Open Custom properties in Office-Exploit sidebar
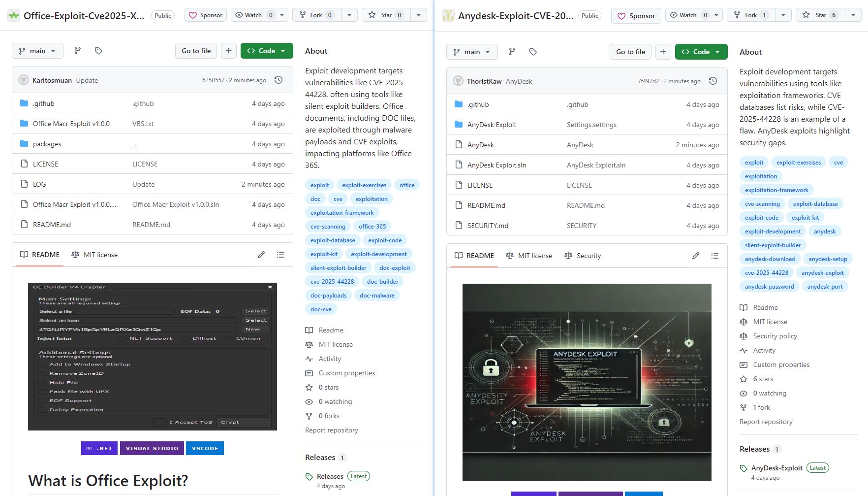 click(x=347, y=373)
